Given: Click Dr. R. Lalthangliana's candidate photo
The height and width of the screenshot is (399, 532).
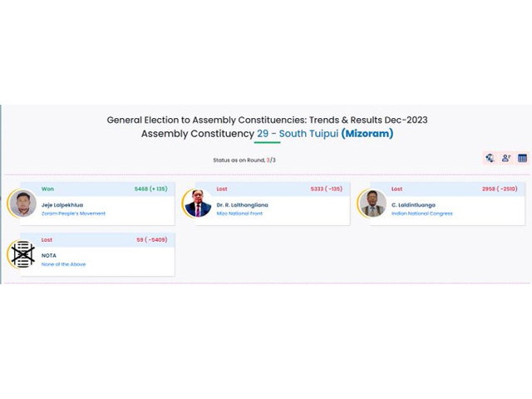Looking at the screenshot, I should (198, 203).
